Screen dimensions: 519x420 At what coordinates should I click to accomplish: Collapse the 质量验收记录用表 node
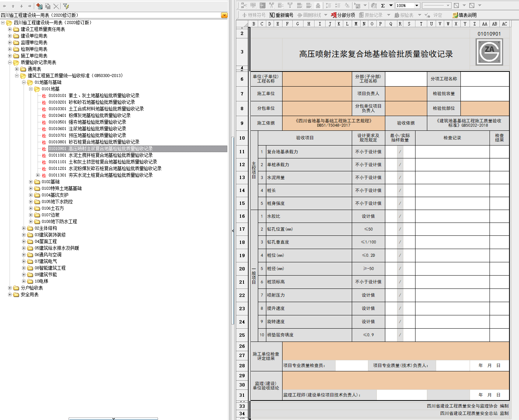point(10,63)
